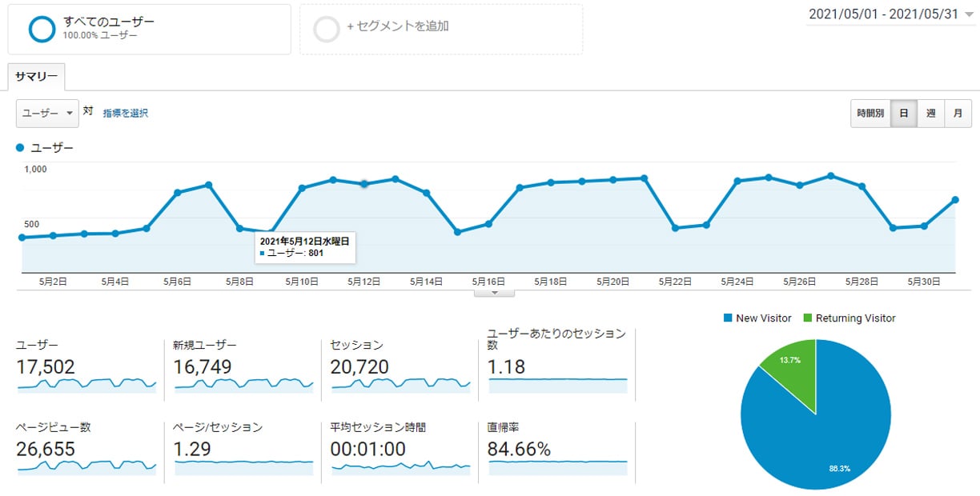Viewport: 980px width, 496px height.
Task: Switch the chart to 週 view
Action: (x=930, y=113)
